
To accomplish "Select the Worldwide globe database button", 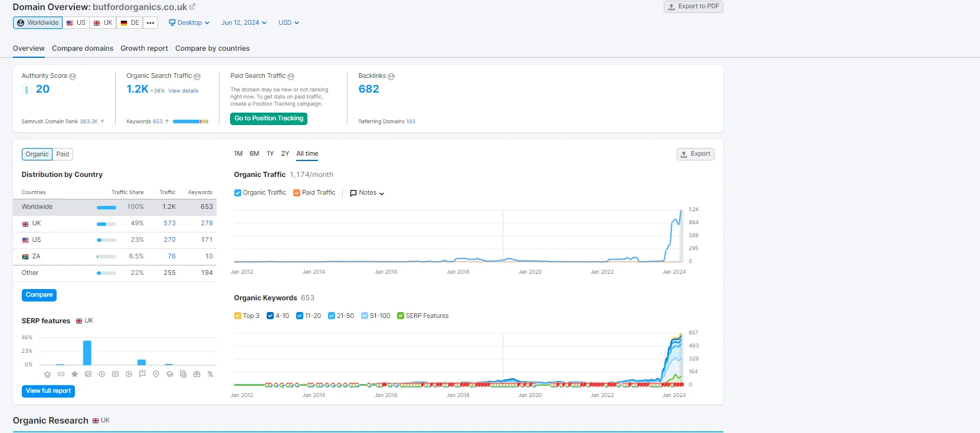I will point(38,23).
